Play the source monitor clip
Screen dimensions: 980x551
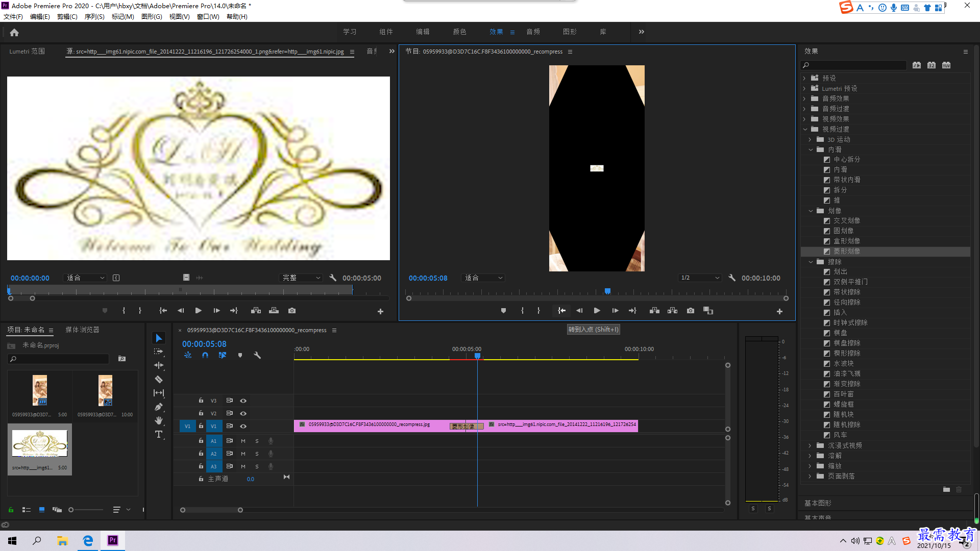click(x=198, y=311)
